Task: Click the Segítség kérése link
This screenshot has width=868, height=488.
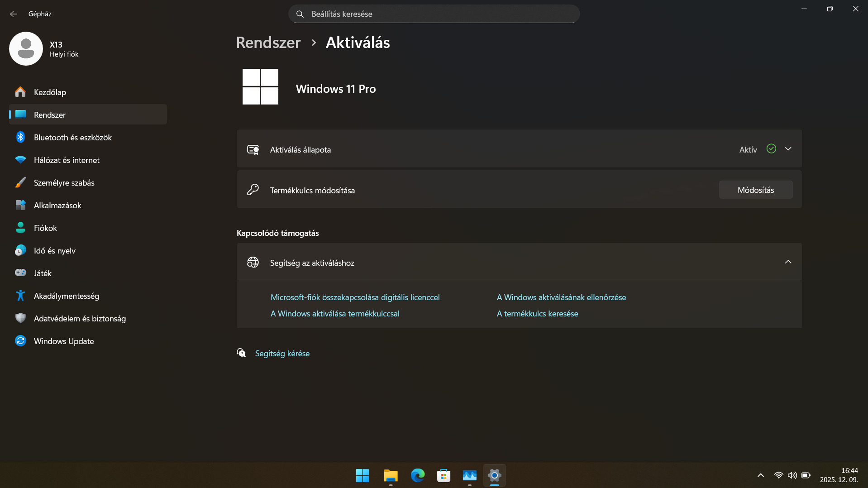Action: click(282, 354)
